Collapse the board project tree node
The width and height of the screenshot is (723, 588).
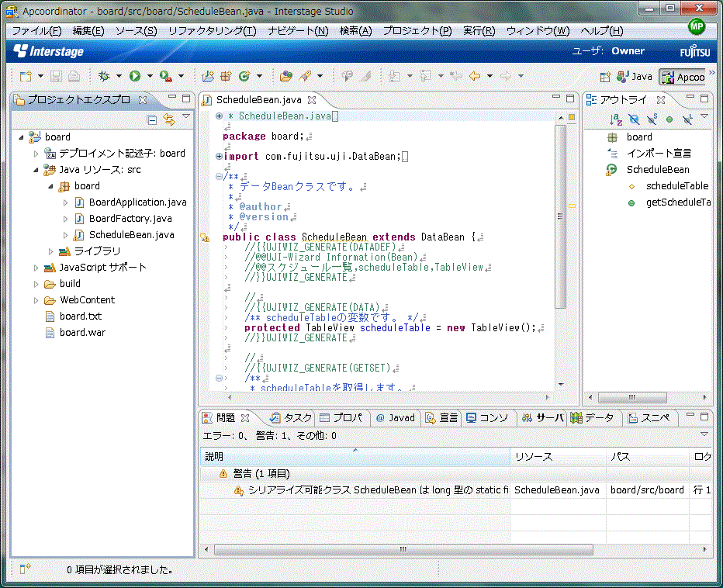point(21,137)
